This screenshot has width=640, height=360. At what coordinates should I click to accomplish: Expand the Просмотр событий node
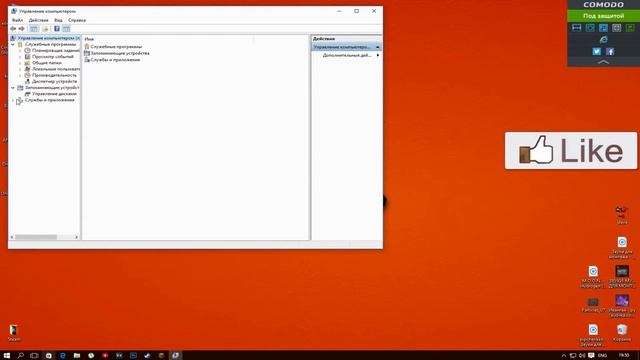(x=20, y=57)
